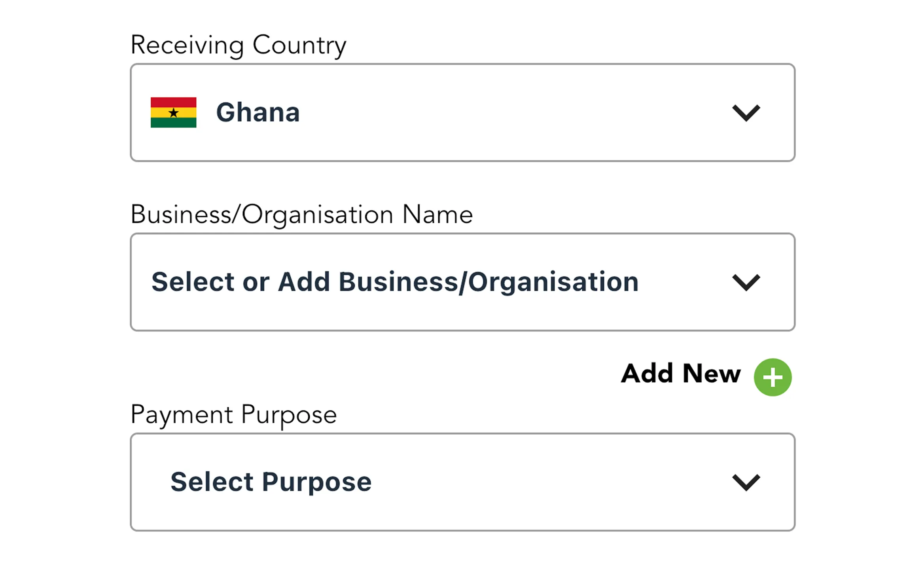Click the red top stripe of the flag
This screenshot has width=924, height=566.
(x=173, y=102)
